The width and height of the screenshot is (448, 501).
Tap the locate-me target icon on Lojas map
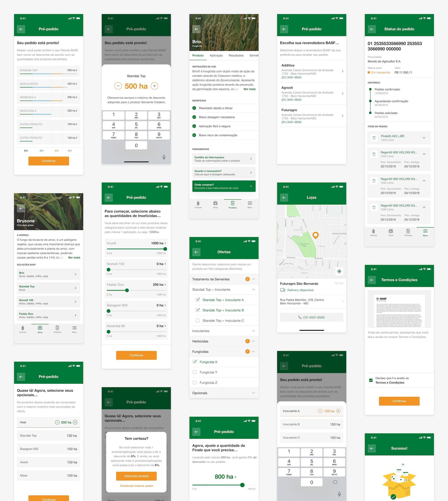pos(339,271)
